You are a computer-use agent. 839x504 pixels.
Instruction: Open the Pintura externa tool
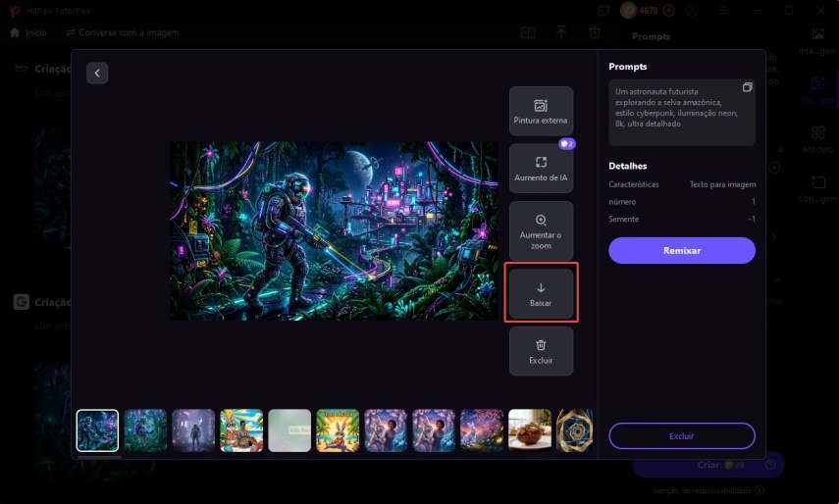(x=541, y=111)
